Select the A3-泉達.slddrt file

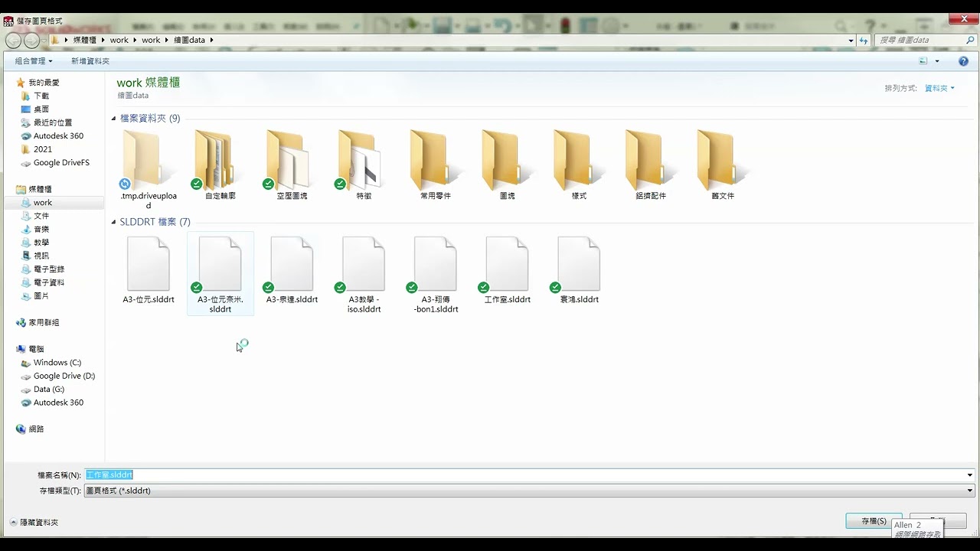click(292, 270)
